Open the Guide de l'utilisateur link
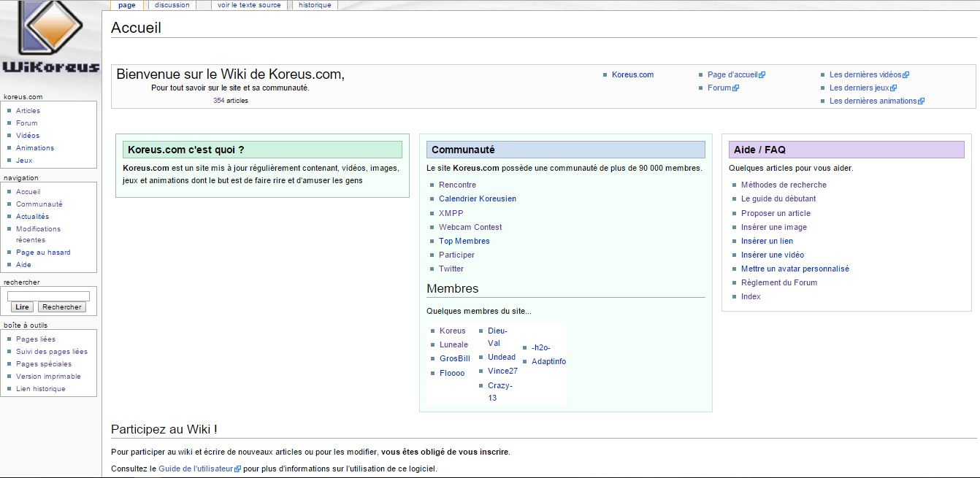Screen dimensions: 980x478 pos(195,469)
